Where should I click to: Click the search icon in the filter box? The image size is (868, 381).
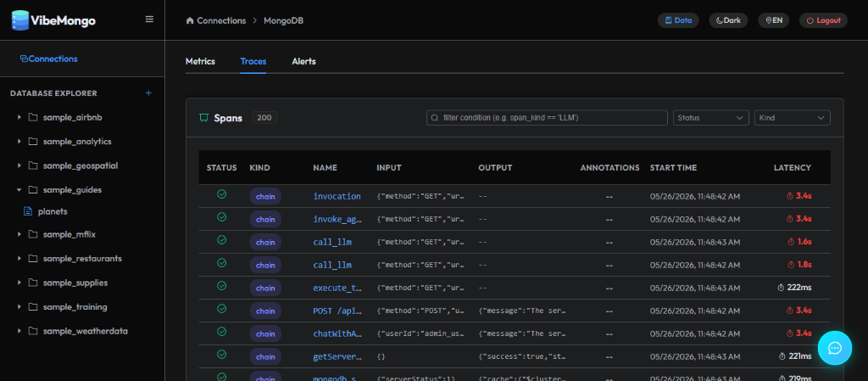[435, 118]
